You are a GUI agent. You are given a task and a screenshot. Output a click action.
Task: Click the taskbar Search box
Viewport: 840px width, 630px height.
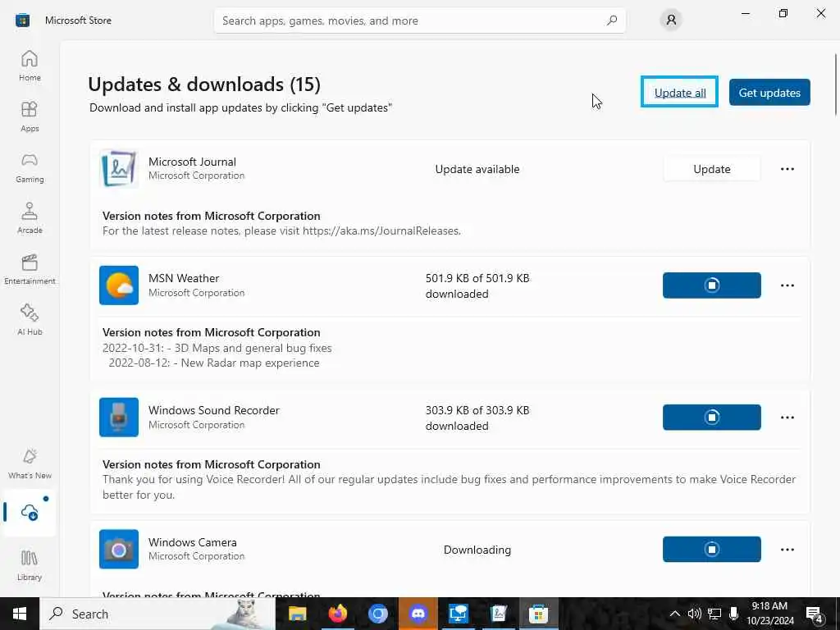pyautogui.click(x=157, y=614)
